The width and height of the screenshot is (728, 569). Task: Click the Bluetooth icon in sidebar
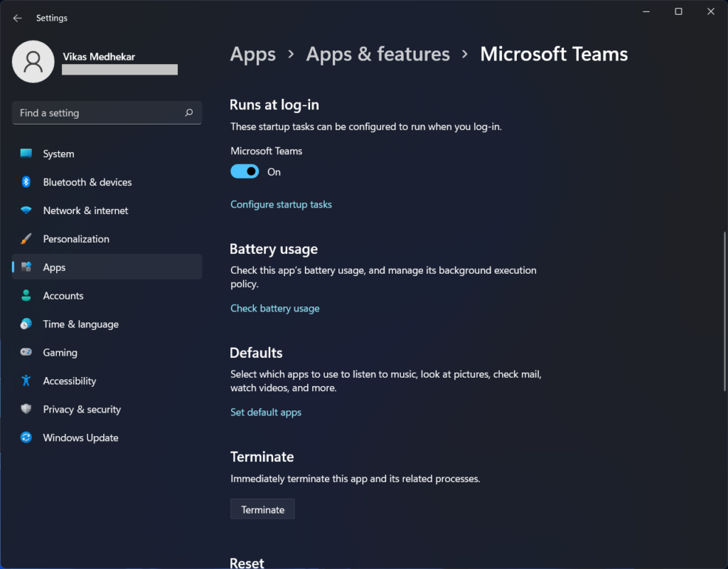[x=26, y=181]
